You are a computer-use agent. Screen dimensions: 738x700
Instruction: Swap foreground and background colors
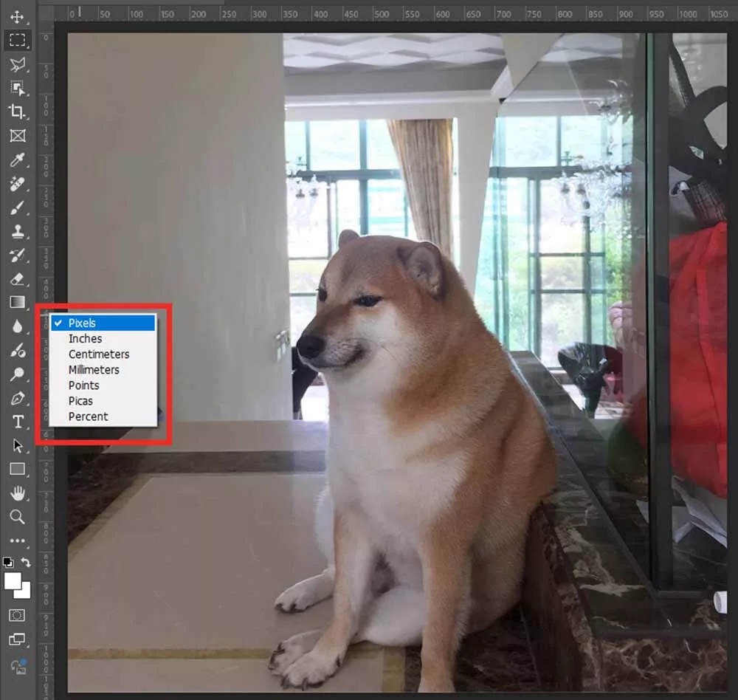(26, 563)
